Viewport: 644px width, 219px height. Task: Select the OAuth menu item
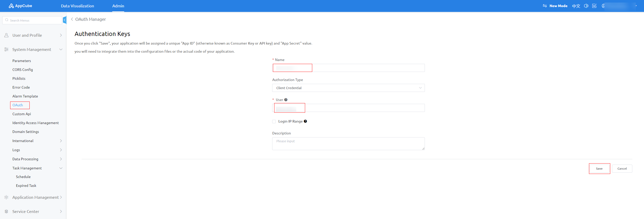(x=18, y=105)
